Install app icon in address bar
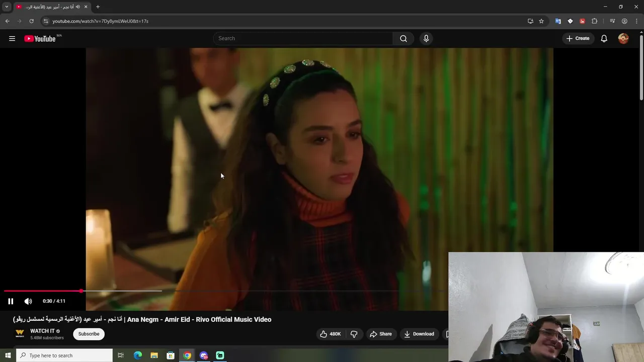Screen dimensions: 644x362 pyautogui.click(x=530, y=21)
